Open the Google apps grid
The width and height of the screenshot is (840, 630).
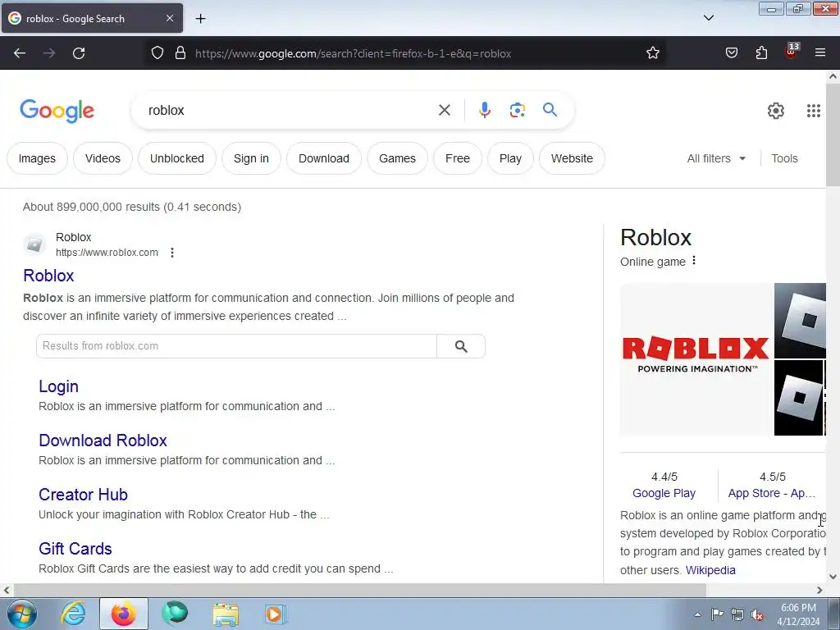point(813,111)
